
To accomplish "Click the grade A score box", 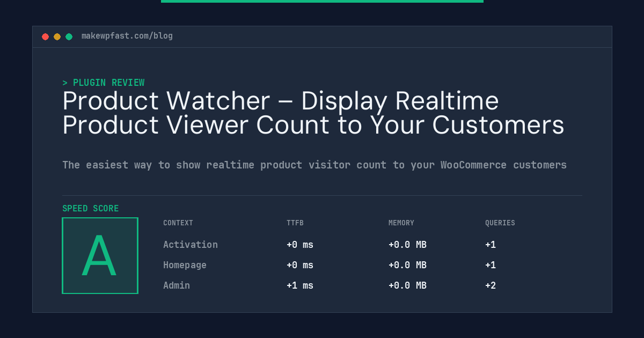I will [x=100, y=255].
